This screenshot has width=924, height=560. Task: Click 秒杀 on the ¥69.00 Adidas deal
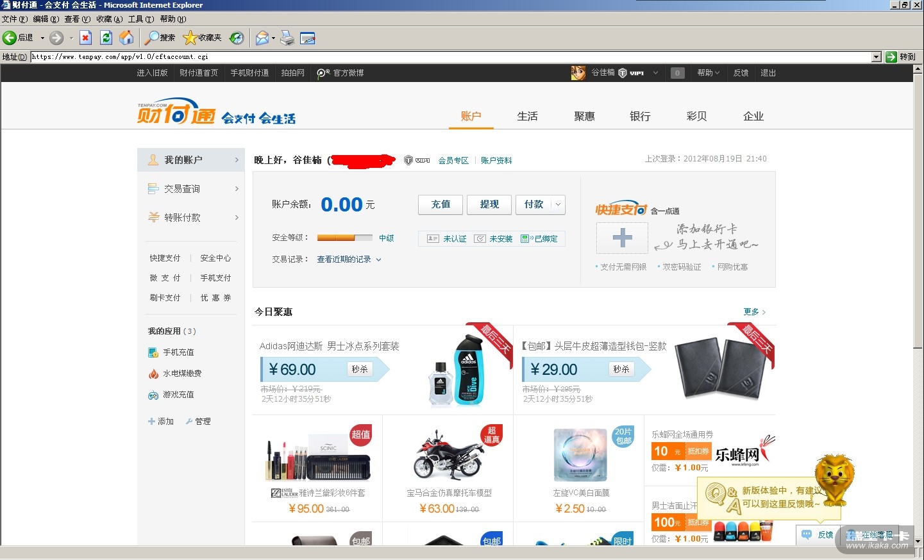(360, 369)
